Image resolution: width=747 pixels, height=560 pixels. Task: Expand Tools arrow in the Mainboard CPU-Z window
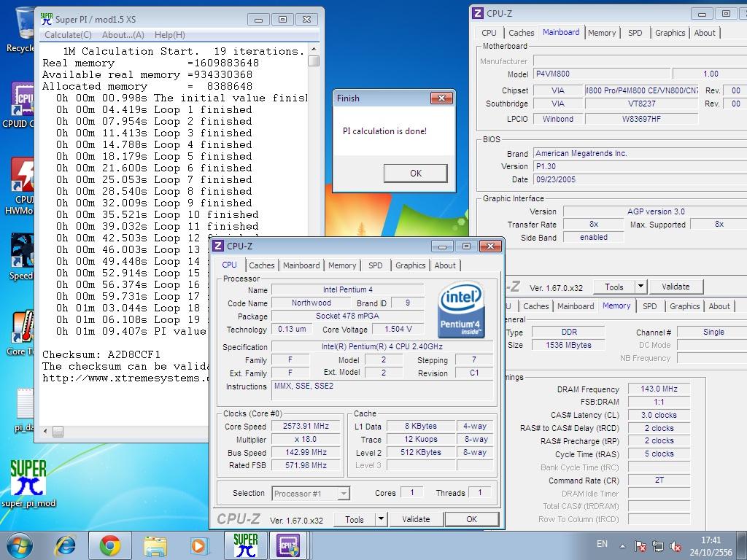click(x=641, y=287)
